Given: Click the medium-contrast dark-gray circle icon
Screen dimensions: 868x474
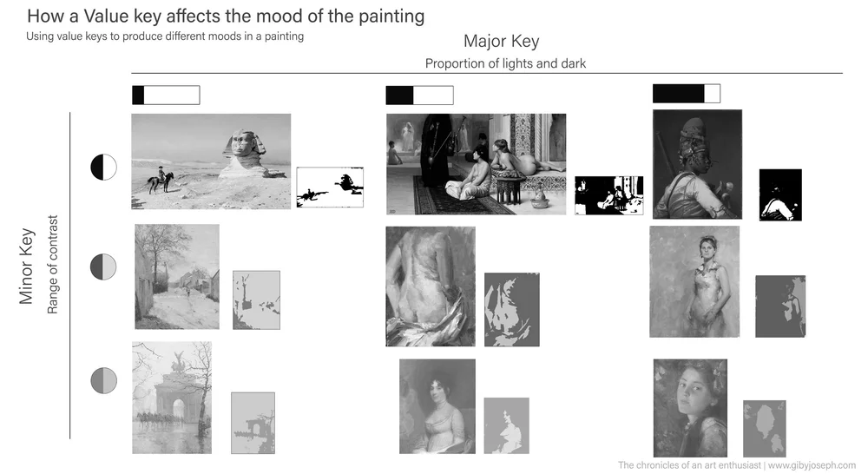Looking at the screenshot, I should coord(103,267).
